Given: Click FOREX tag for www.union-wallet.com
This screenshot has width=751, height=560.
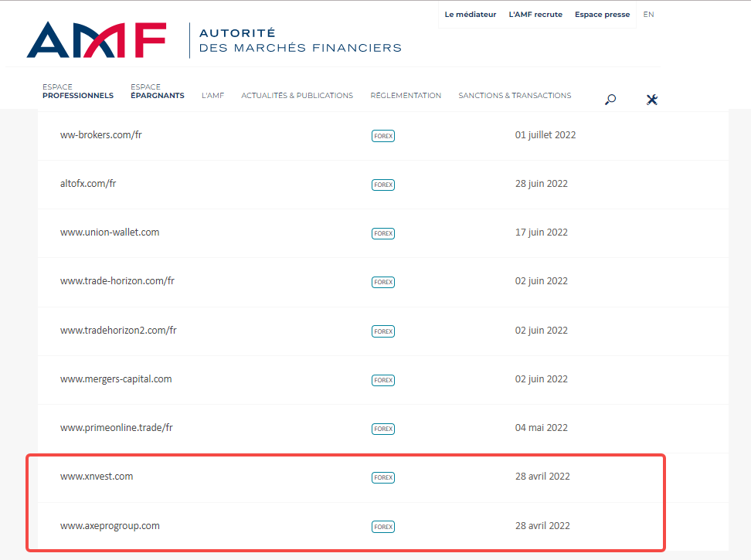Looking at the screenshot, I should pos(382,233).
